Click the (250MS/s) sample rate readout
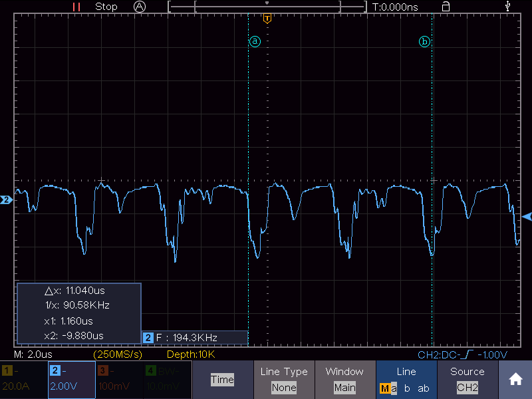532x399 pixels. pos(118,354)
